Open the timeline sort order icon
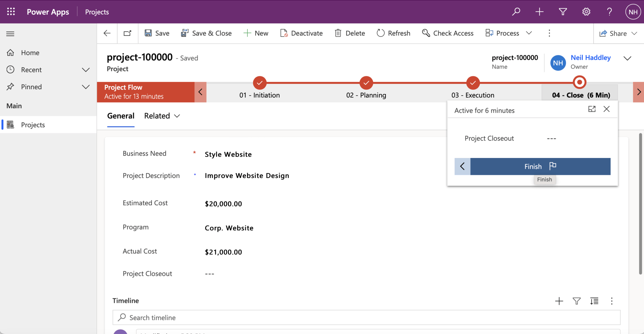The height and width of the screenshot is (334, 644). pos(594,301)
